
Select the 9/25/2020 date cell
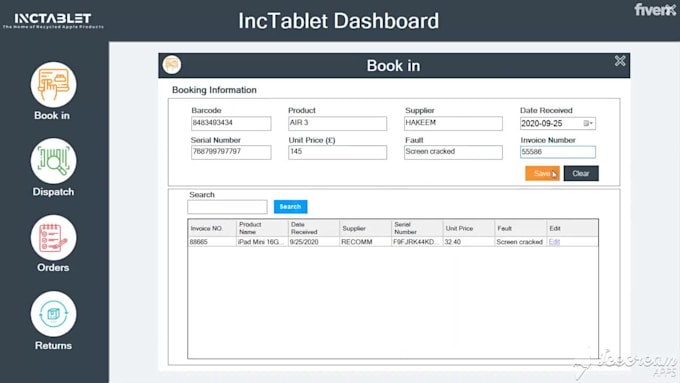[x=314, y=242]
